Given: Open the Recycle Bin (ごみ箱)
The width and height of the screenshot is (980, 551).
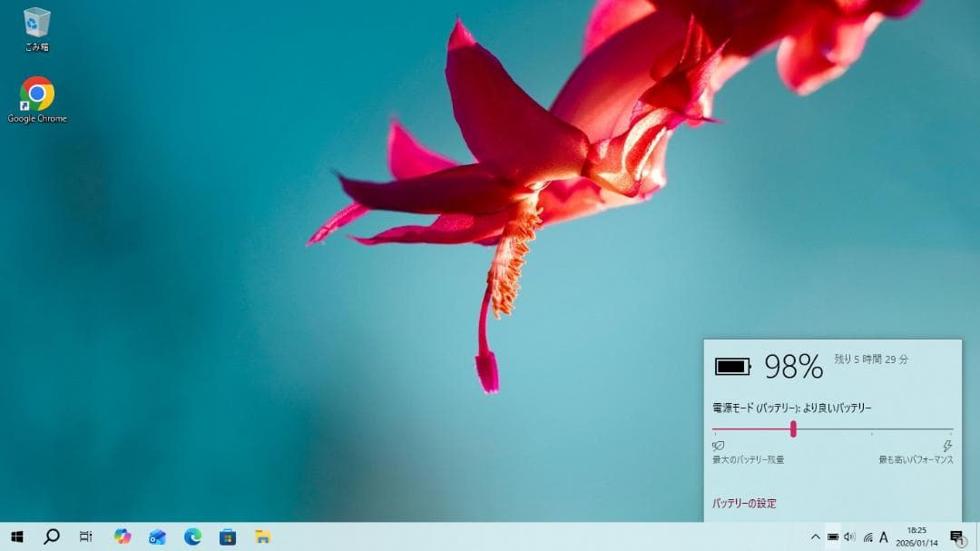Looking at the screenshot, I should click(x=36, y=22).
